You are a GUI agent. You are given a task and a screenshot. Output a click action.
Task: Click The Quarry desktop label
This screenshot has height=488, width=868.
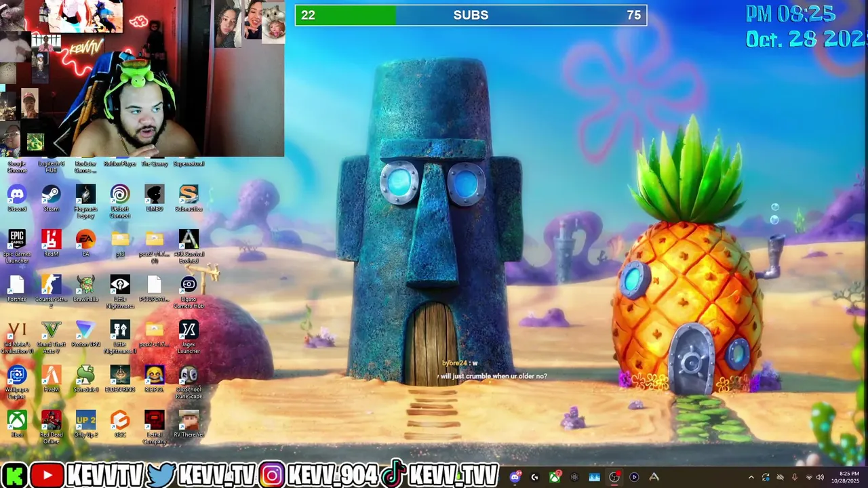pos(155,163)
